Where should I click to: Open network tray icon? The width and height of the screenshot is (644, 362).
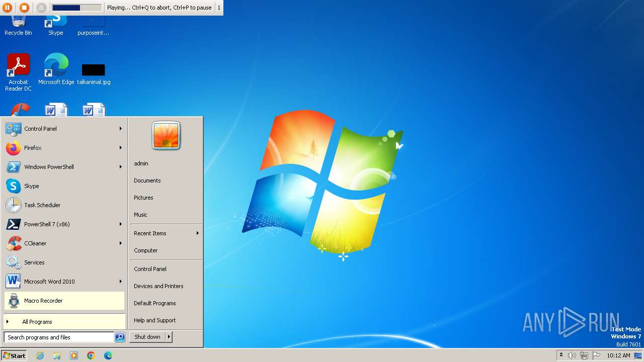[584, 355]
